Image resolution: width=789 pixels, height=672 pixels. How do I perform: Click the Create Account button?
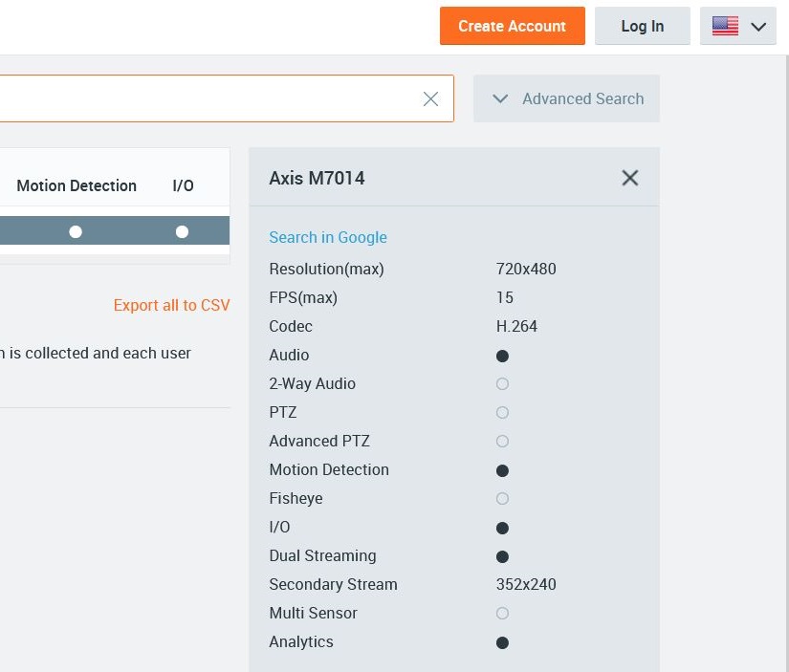[512, 27]
